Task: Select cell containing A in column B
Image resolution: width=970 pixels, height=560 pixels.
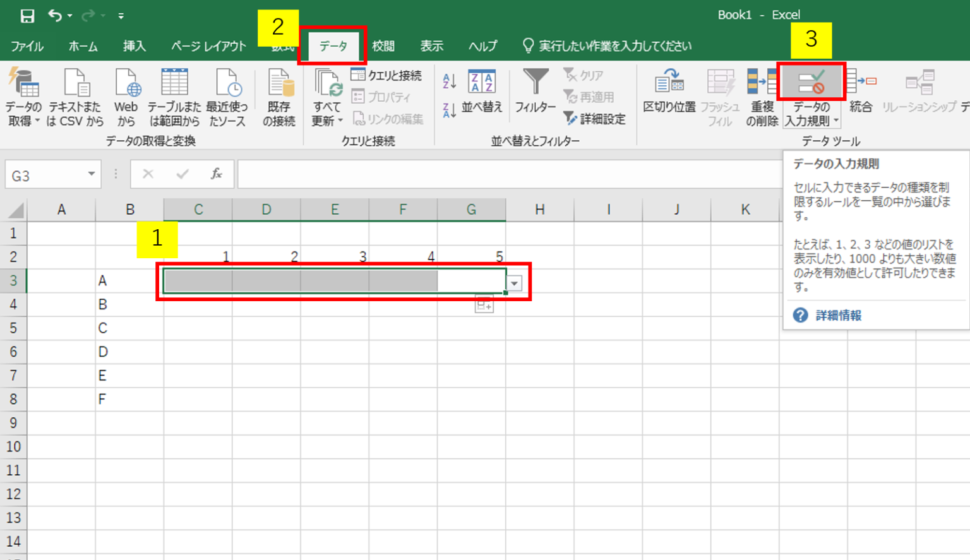Action: click(x=129, y=281)
